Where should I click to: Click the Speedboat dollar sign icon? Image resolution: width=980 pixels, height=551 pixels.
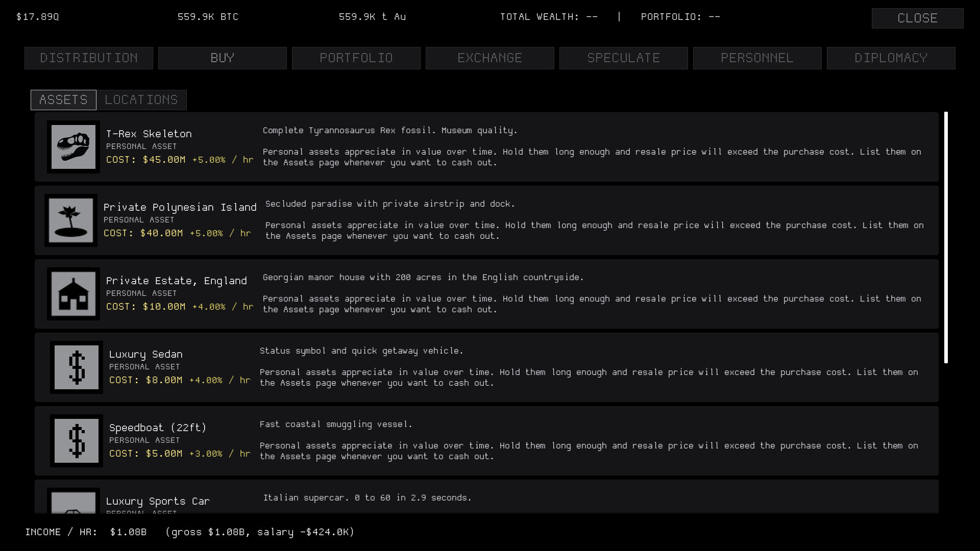[77, 441]
